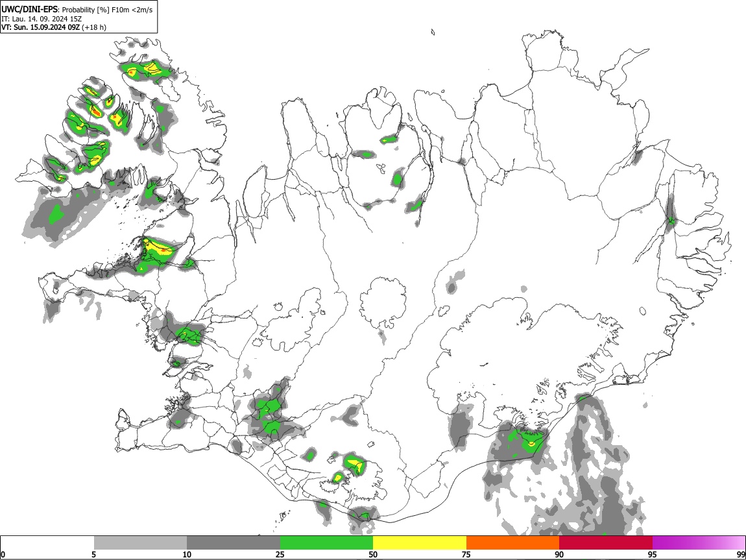Click the red 90-95 legend swatch
The image size is (746, 560).
point(606,543)
